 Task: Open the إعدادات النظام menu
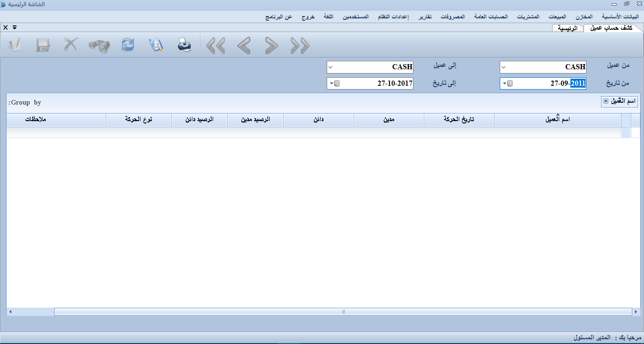tap(393, 16)
